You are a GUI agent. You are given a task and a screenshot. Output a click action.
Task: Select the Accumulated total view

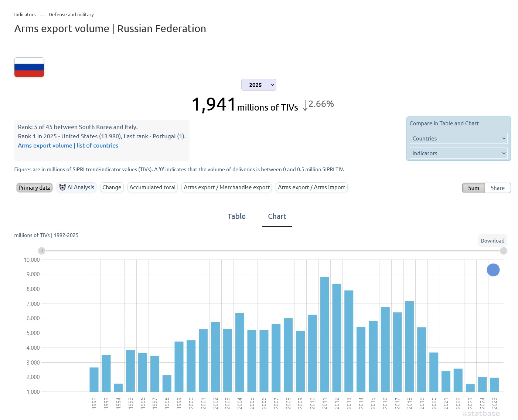click(153, 187)
